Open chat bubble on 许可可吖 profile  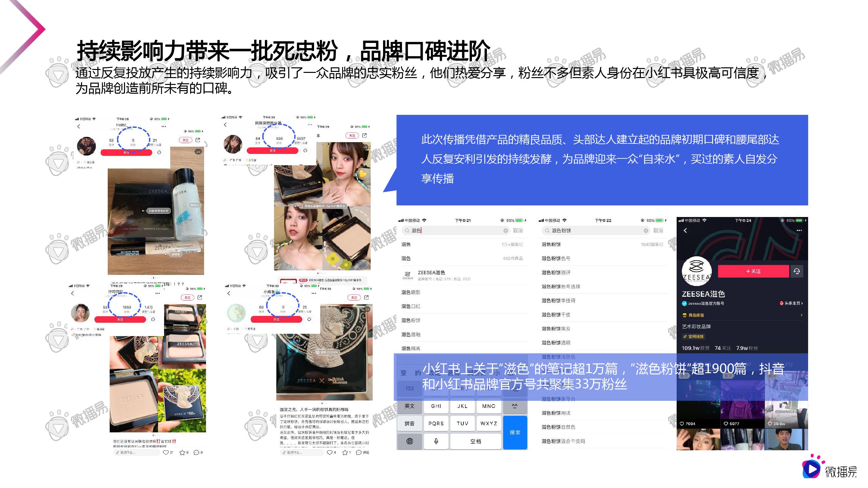[153, 319]
